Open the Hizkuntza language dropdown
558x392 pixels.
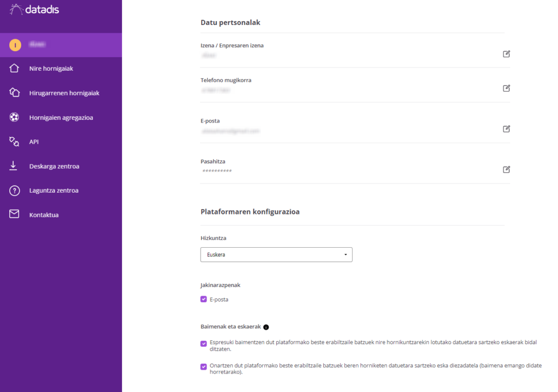point(276,254)
